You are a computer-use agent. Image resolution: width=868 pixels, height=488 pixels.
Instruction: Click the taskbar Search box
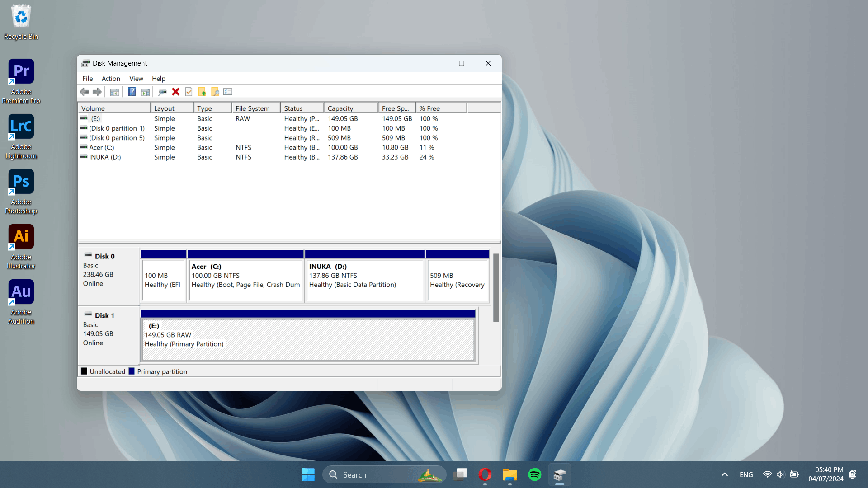tap(384, 474)
